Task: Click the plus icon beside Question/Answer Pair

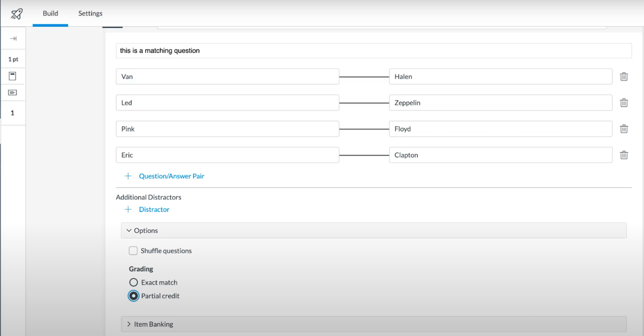Action: coord(128,176)
